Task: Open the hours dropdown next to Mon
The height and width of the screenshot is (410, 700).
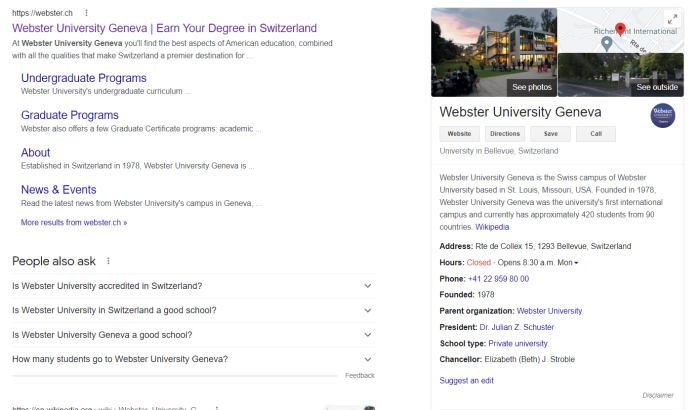Action: pos(576,263)
